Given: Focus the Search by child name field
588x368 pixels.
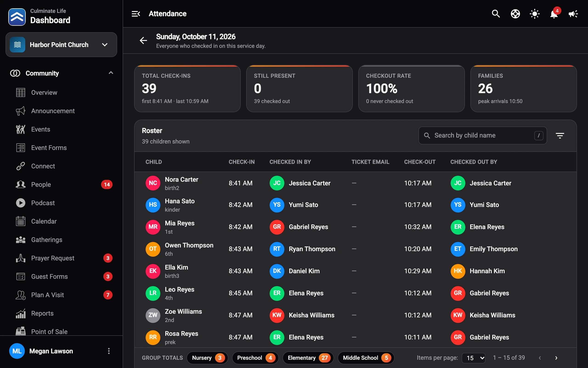Looking at the screenshot, I should click(x=483, y=135).
